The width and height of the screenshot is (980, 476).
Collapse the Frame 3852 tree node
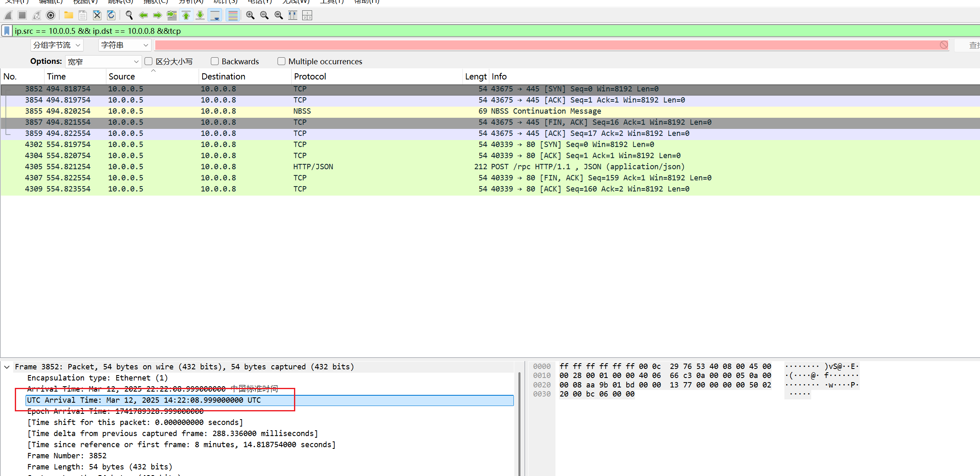coord(7,367)
